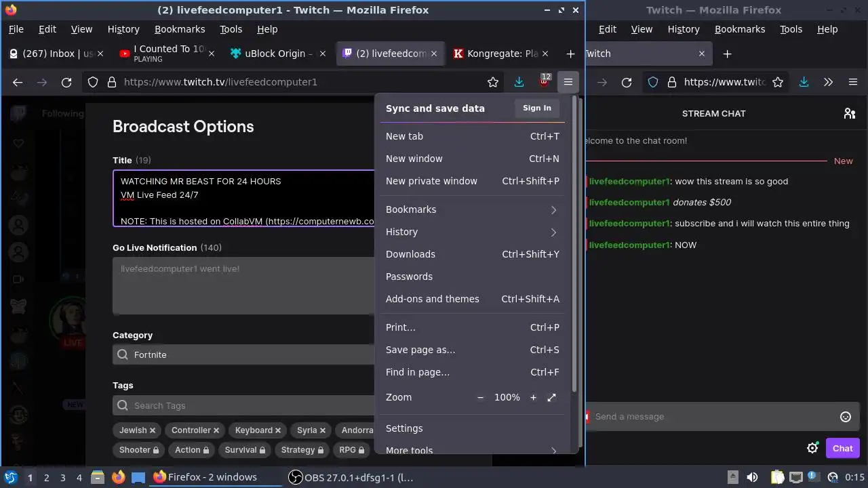The image size is (868, 488).
Task: Click the 100% zoom level reset
Action: click(507, 397)
